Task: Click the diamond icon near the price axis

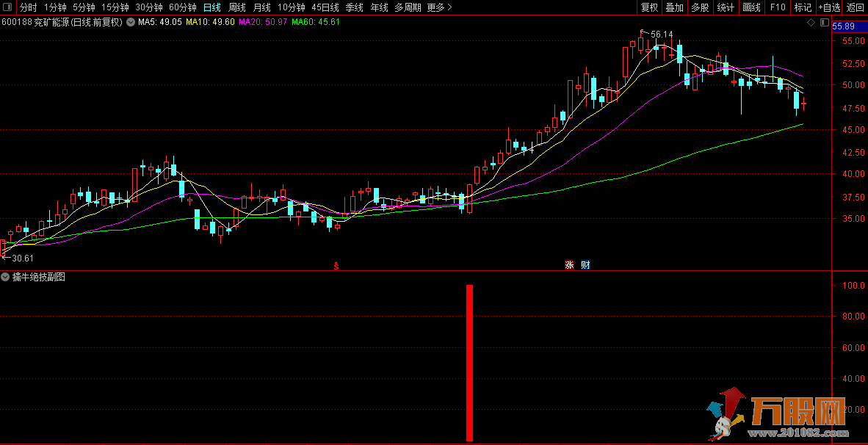Action: (x=811, y=23)
